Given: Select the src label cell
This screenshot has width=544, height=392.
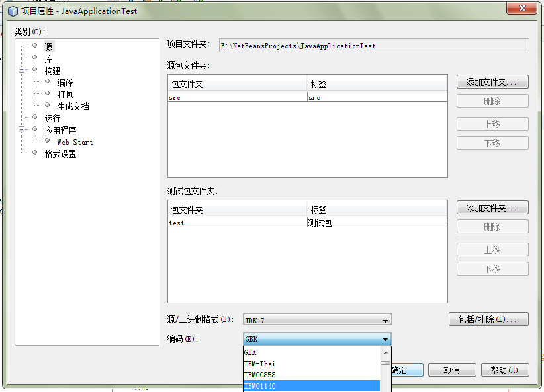Looking at the screenshot, I should coord(377,97).
